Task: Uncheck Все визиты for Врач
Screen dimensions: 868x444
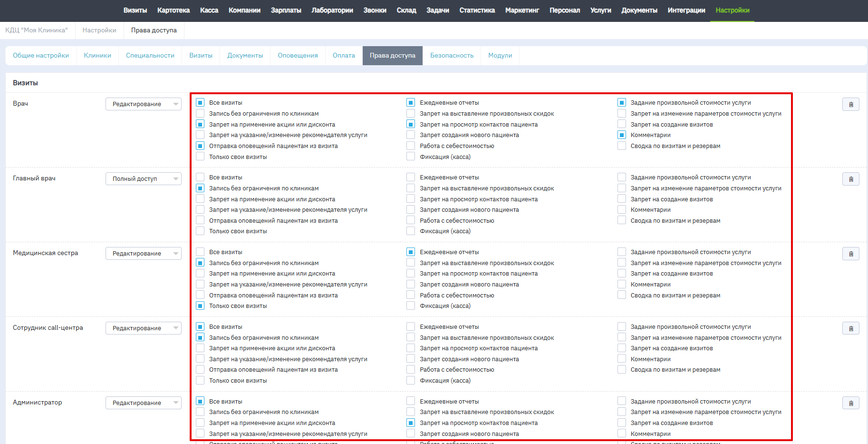Action: [200, 103]
